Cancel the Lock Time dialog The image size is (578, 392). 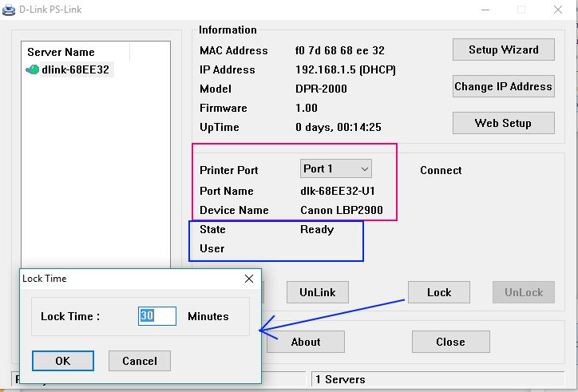click(x=139, y=361)
